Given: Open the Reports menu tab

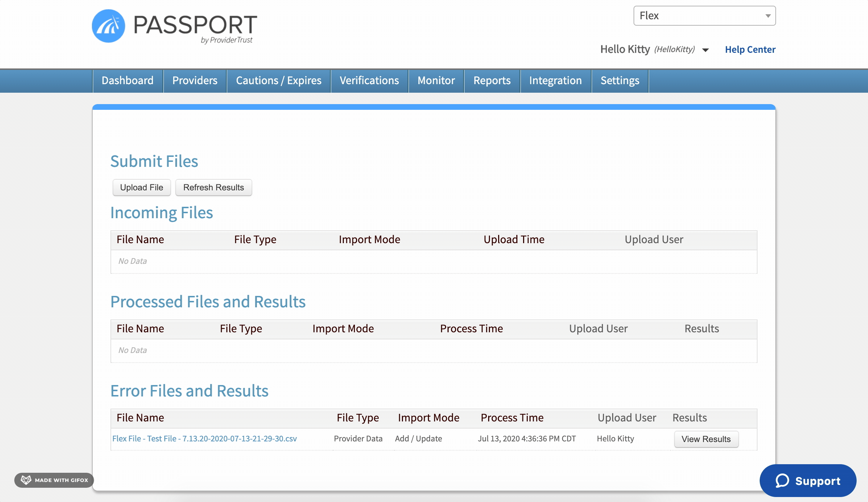Looking at the screenshot, I should (x=492, y=81).
